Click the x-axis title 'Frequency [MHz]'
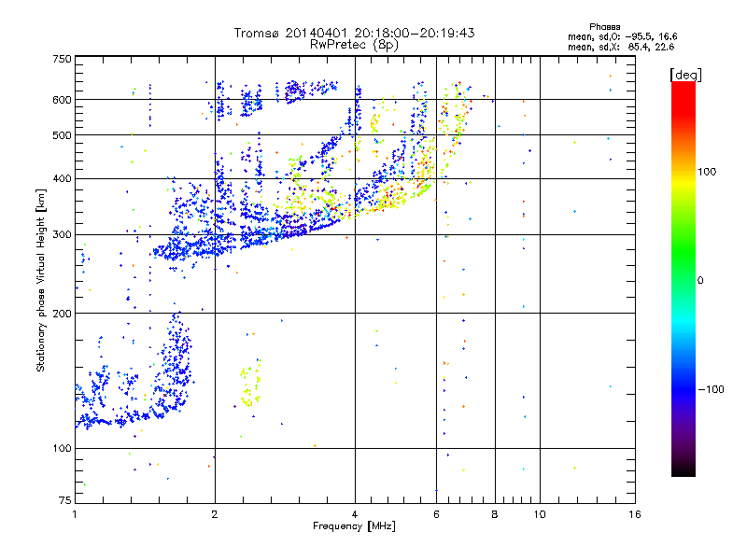 (354, 526)
